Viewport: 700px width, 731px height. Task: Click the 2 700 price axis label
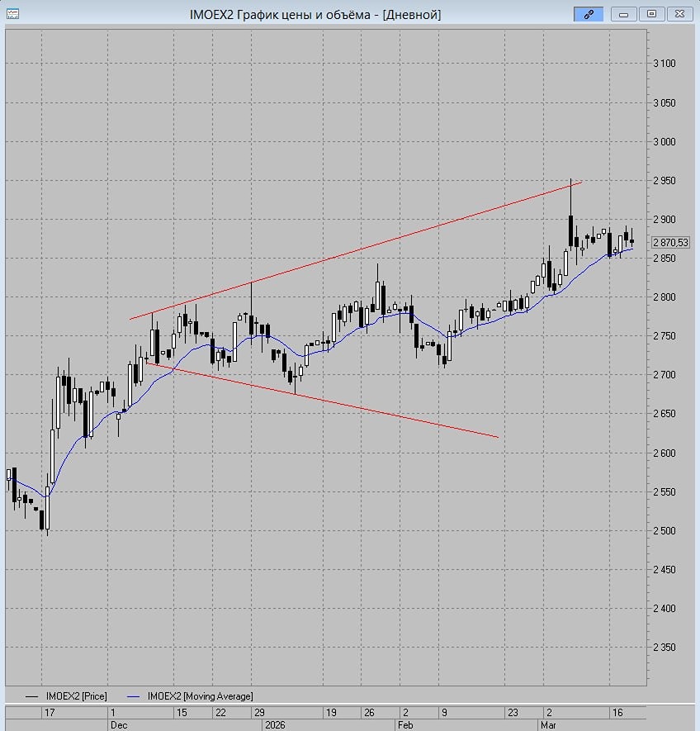(665, 375)
